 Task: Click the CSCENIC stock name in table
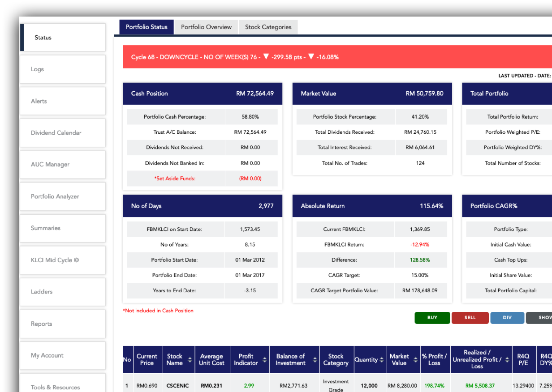coord(177,386)
